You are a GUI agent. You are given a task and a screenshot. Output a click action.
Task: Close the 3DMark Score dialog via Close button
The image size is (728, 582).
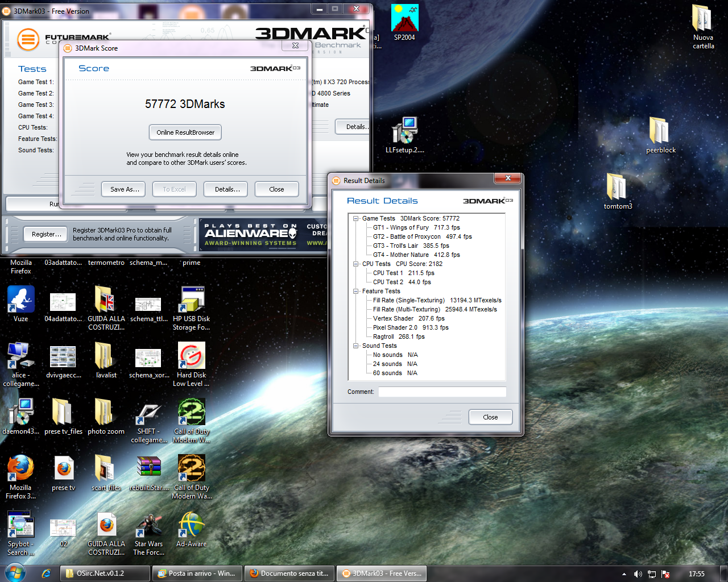276,189
